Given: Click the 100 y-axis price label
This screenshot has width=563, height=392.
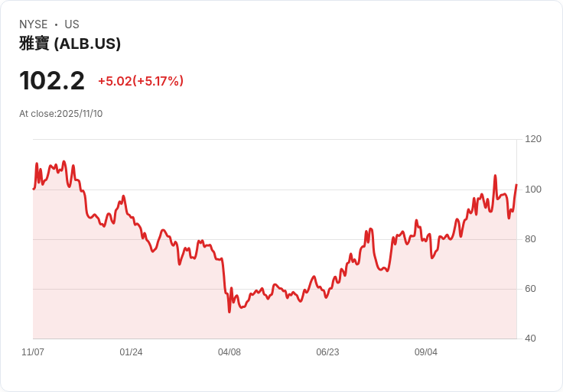Looking at the screenshot, I should (533, 190).
